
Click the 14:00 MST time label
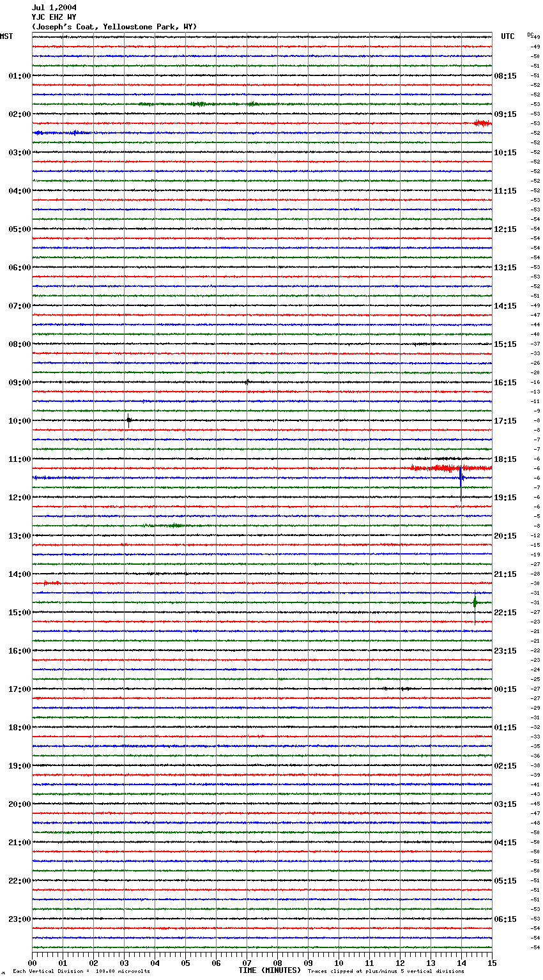coord(20,574)
